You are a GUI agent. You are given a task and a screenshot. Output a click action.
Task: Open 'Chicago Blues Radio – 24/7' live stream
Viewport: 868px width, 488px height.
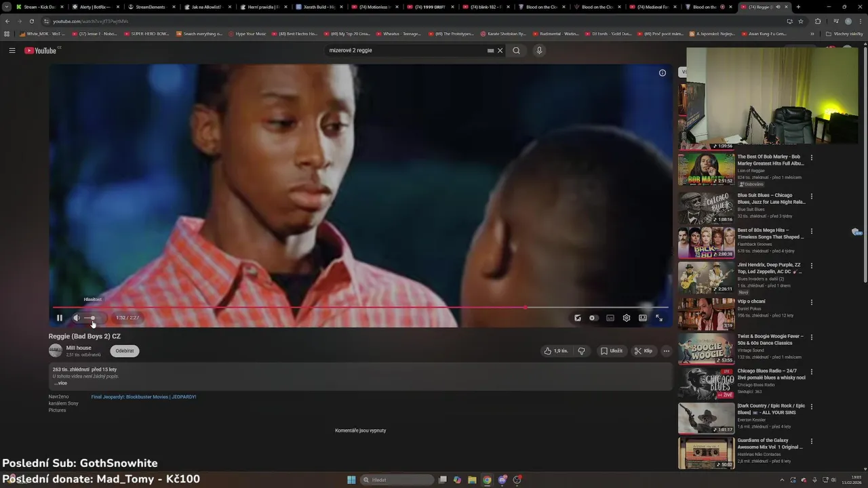tap(771, 374)
